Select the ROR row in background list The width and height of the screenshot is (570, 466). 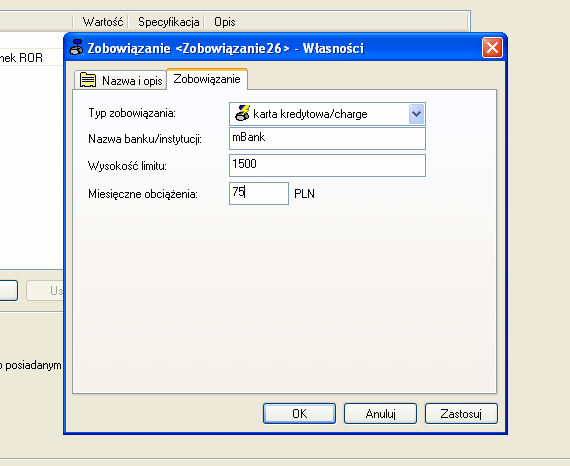(32, 57)
